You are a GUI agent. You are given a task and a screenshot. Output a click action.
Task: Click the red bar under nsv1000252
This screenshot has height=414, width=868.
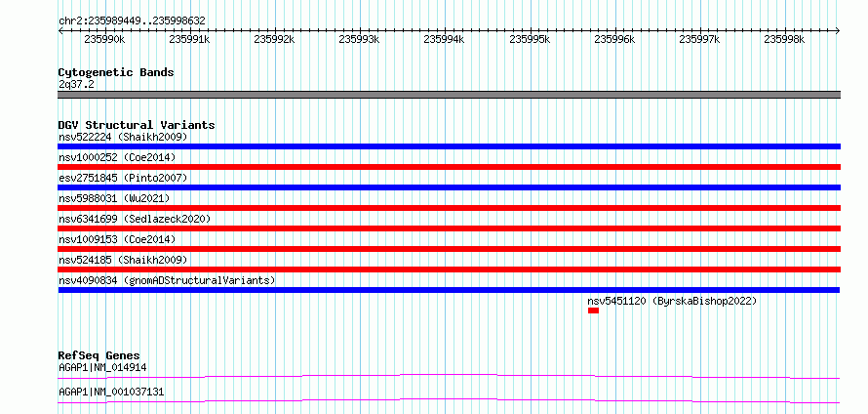pos(449,167)
